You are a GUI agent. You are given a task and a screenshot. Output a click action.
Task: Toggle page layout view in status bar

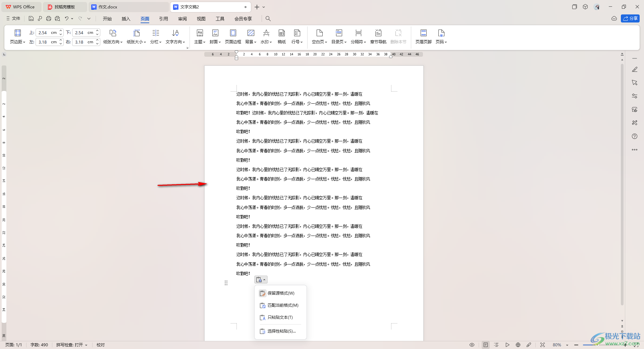(x=486, y=345)
